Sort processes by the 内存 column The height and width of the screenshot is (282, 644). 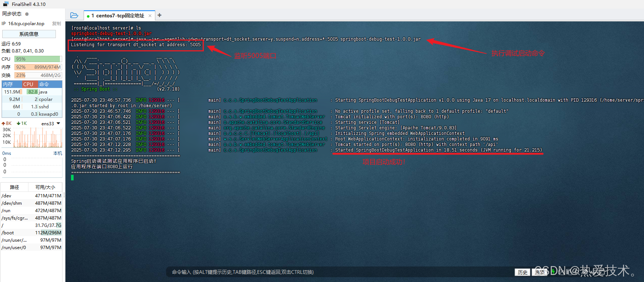click(8, 84)
